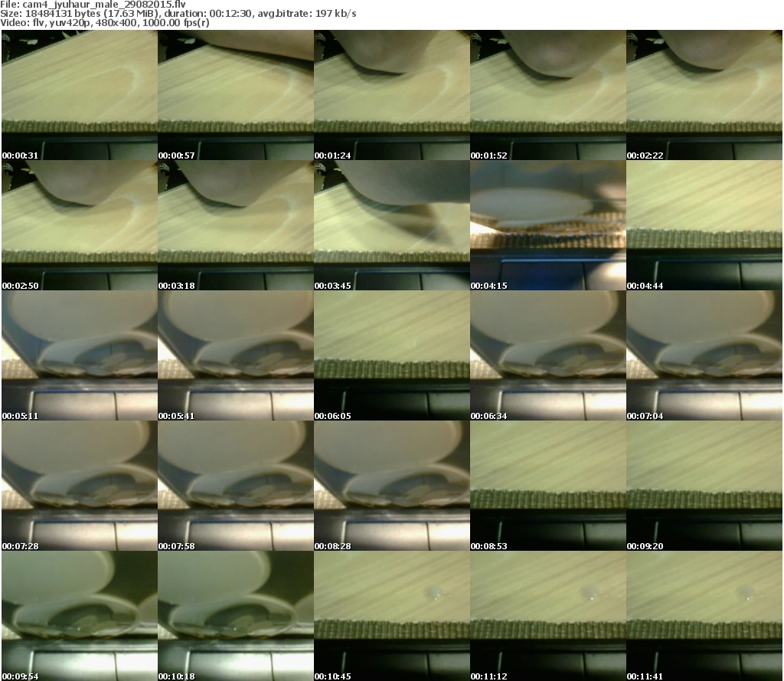Select the thumbnail stamped 00:00:57
The width and height of the screenshot is (784, 681).
(x=236, y=95)
